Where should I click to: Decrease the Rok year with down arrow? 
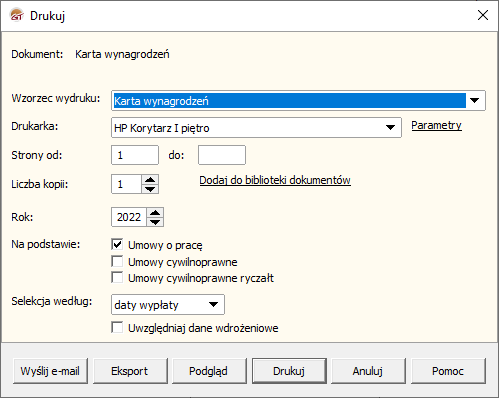coord(155,222)
